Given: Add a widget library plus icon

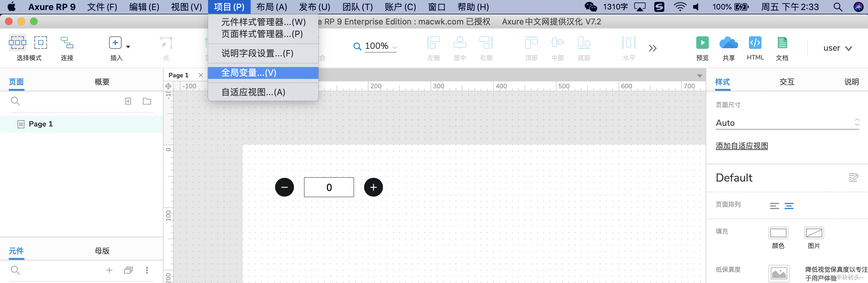Looking at the screenshot, I should 109,270.
